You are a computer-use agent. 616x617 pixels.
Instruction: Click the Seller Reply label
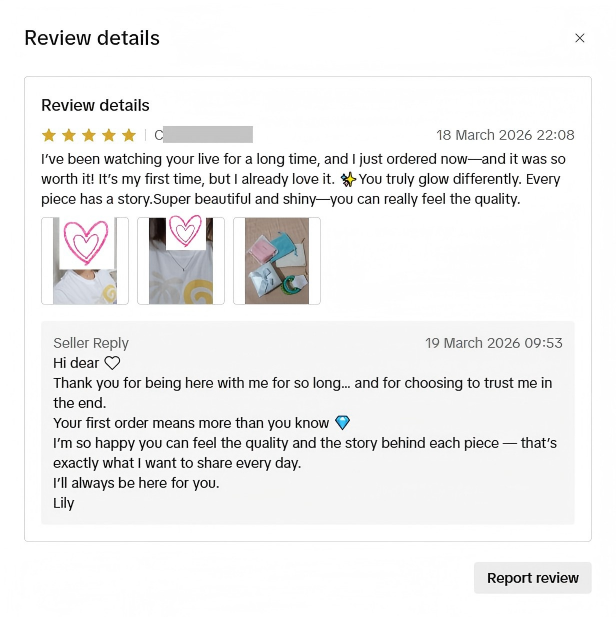click(x=91, y=343)
